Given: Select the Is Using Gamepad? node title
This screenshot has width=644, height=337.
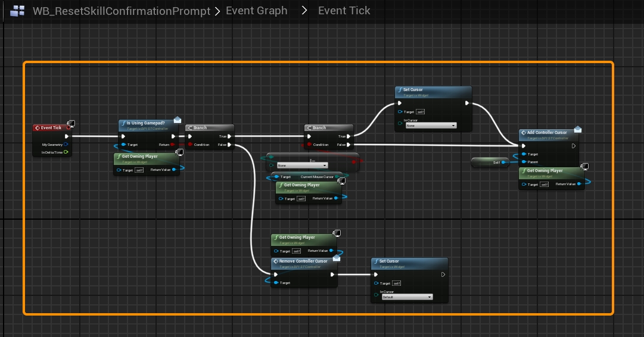Looking at the screenshot, I should coord(145,123).
